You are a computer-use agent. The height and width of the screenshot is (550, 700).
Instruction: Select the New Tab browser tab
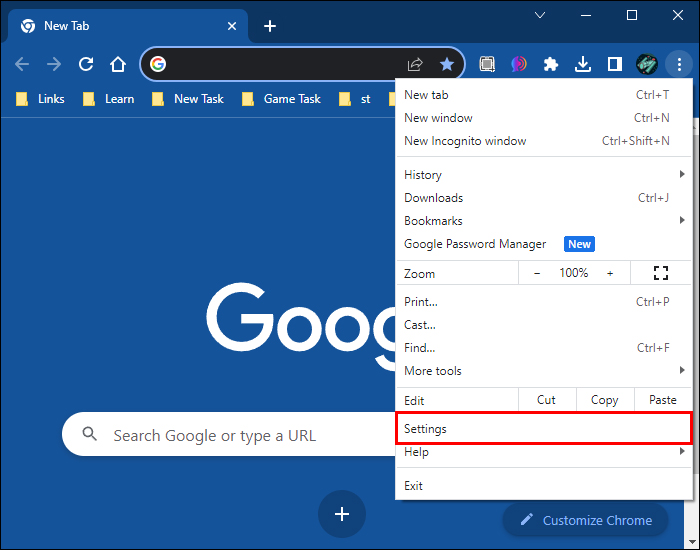[128, 26]
